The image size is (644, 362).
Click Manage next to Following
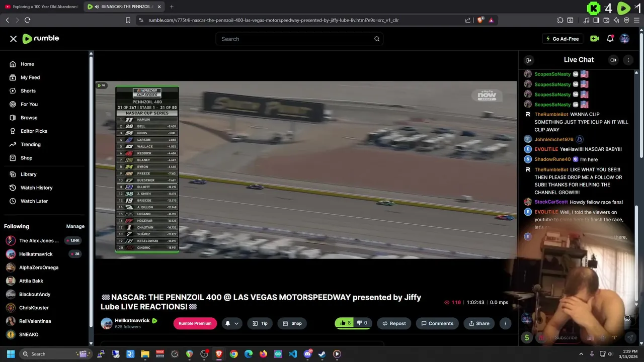click(x=75, y=226)
